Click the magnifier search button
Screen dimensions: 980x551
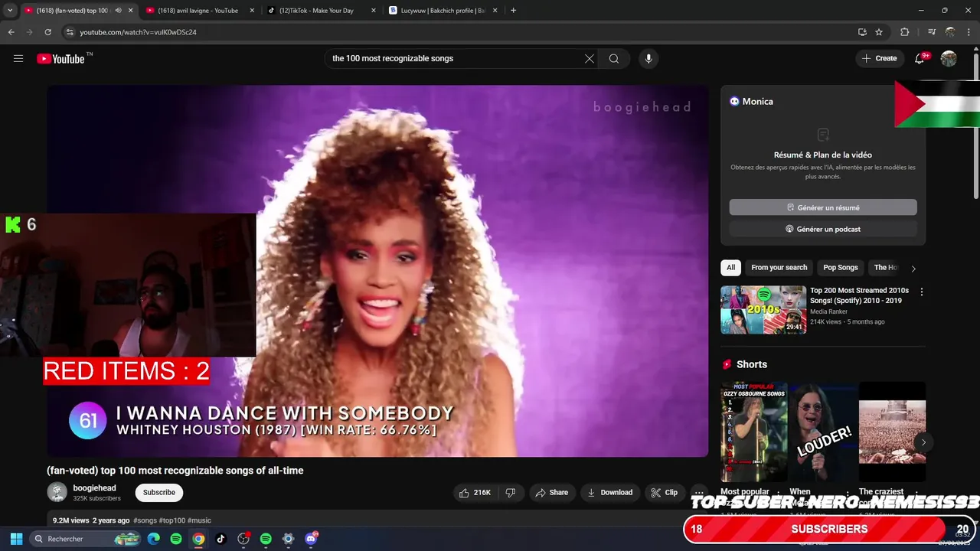click(614, 59)
